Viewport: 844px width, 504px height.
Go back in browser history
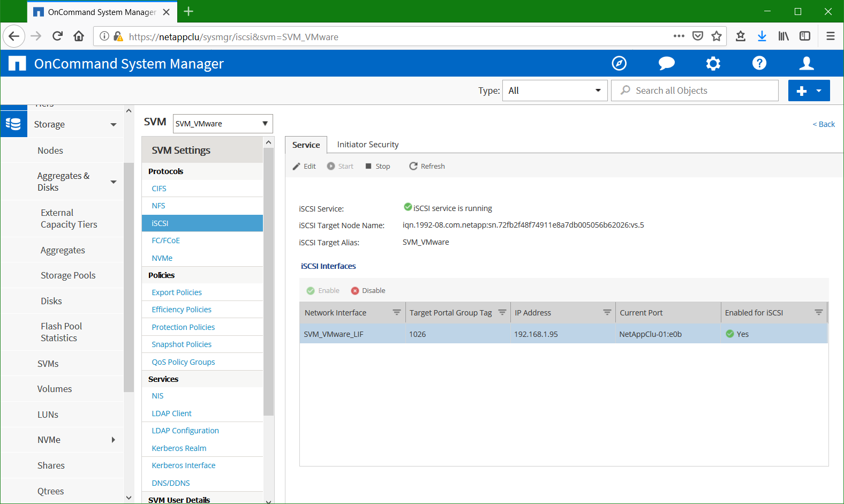tap(14, 36)
